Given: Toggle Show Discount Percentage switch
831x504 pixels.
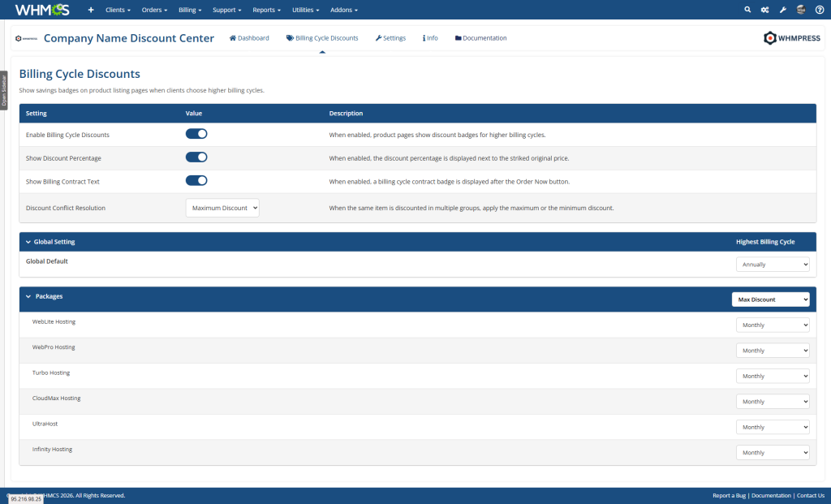Looking at the screenshot, I should click(x=196, y=157).
